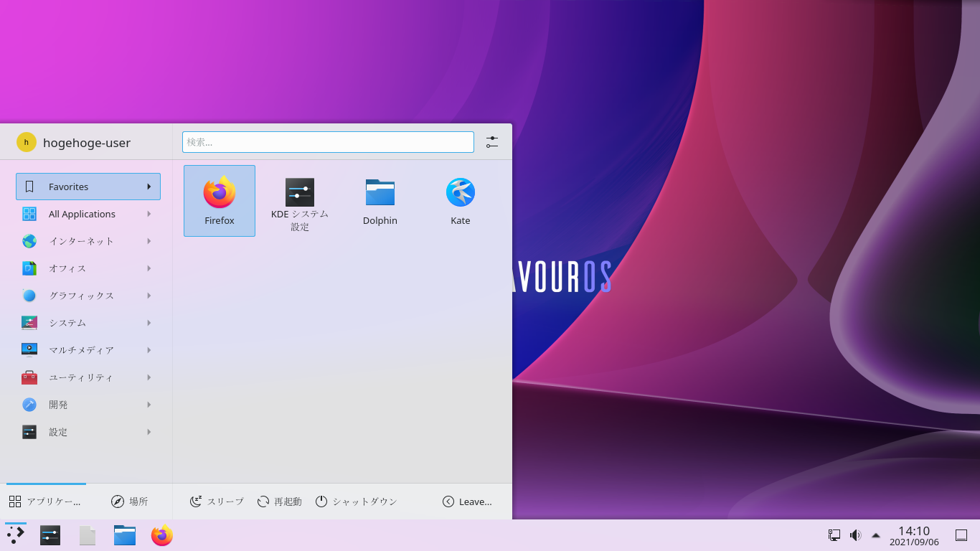Click the ユーティリティ toolbox icon
This screenshot has height=551, width=980.
pos(29,377)
